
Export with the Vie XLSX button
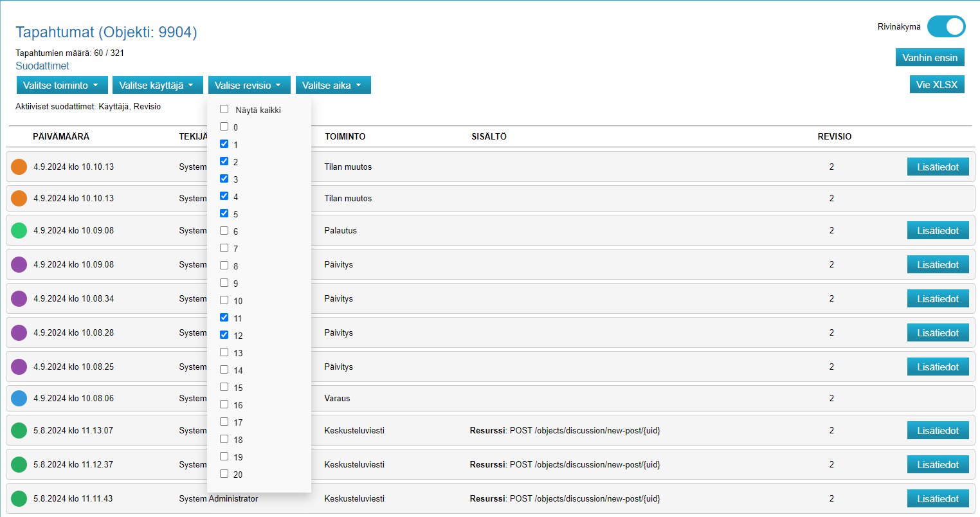(x=936, y=84)
